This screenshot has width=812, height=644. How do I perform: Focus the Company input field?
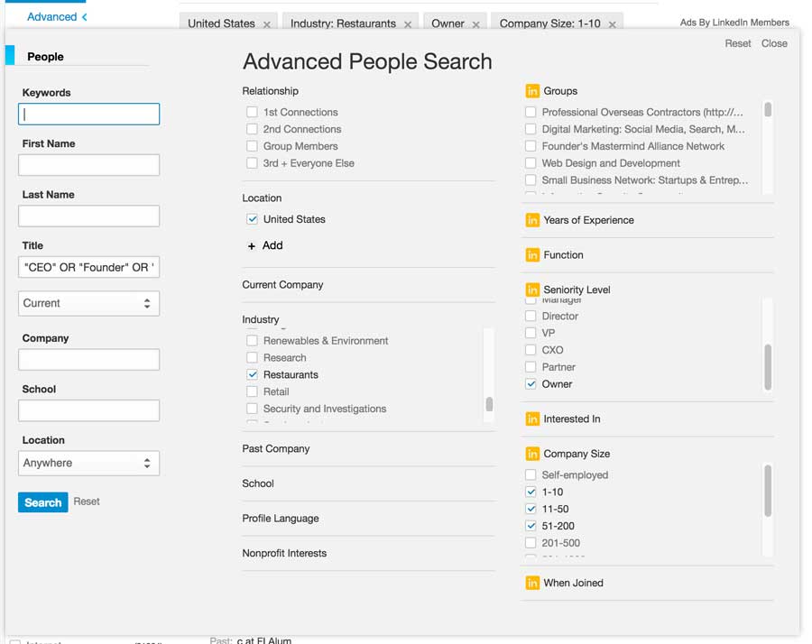[88, 359]
